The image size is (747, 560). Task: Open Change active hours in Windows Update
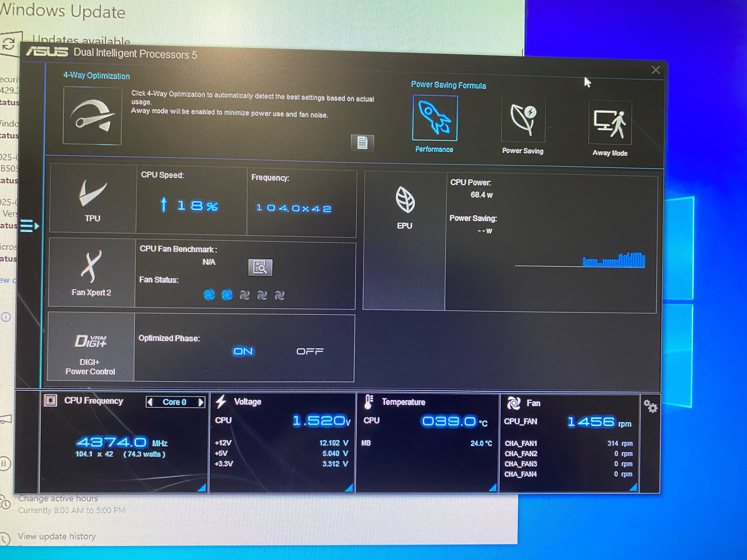[x=58, y=498]
